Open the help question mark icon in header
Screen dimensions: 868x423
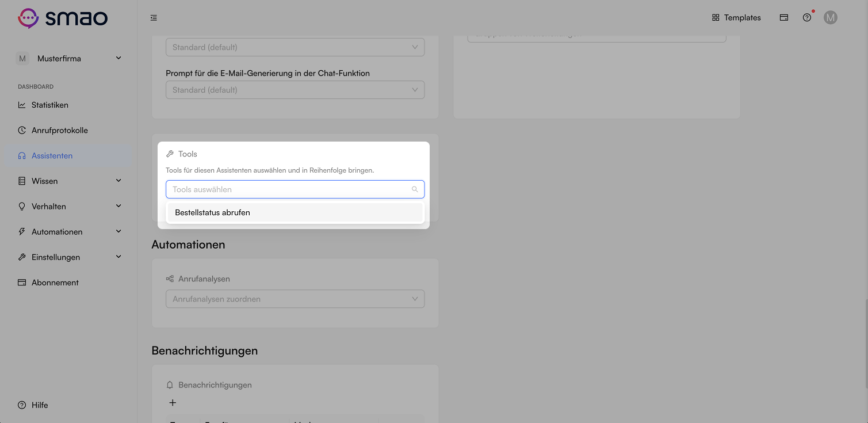click(807, 18)
